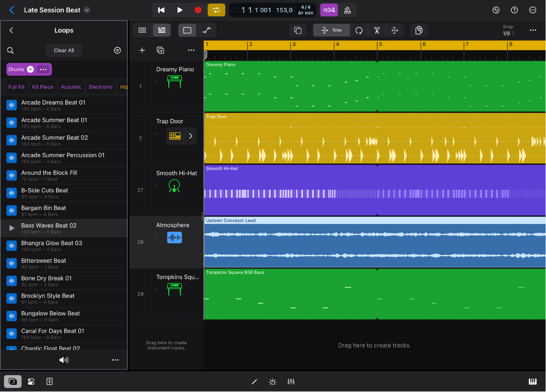
Task: Tap the Clear All button
Action: (64, 50)
